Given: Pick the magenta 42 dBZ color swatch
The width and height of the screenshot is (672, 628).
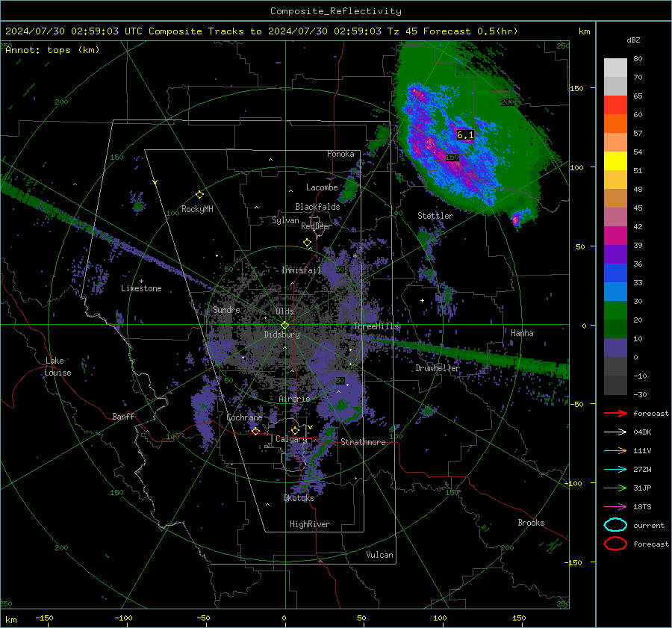Looking at the screenshot, I should 615,235.
